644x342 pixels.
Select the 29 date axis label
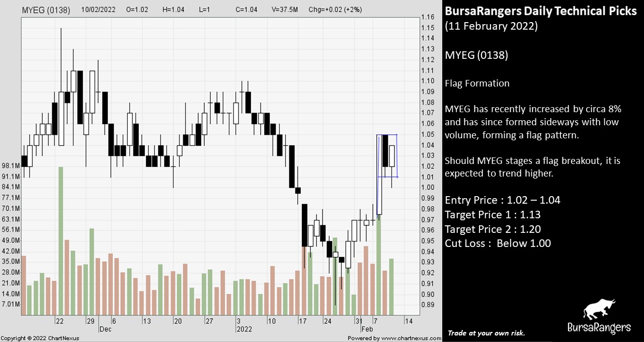[91, 321]
